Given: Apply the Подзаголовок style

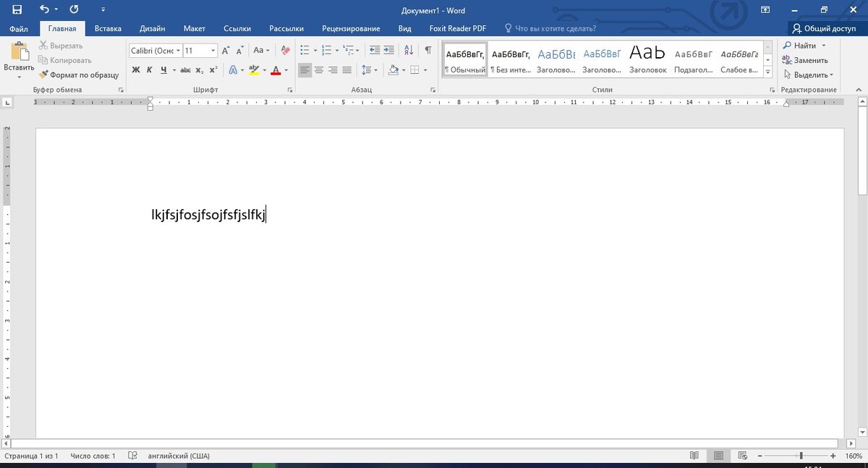Looking at the screenshot, I should [x=694, y=61].
